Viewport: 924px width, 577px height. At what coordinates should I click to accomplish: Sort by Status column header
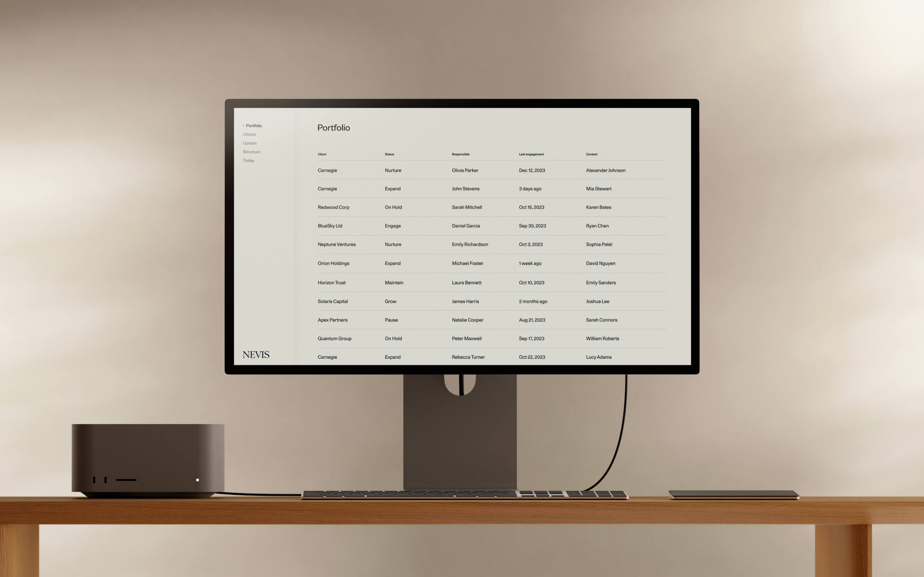389,154
